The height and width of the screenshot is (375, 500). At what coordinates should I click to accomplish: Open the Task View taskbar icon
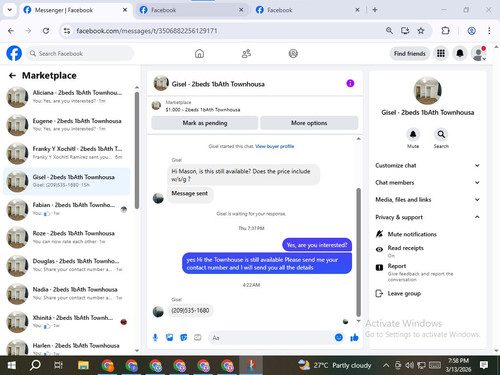tap(58, 365)
